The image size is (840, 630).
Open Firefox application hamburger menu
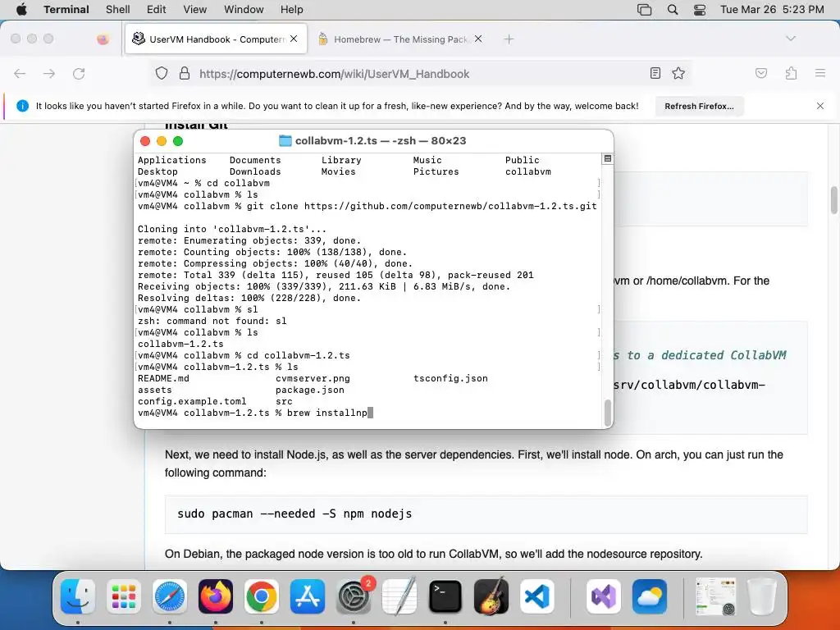820,73
